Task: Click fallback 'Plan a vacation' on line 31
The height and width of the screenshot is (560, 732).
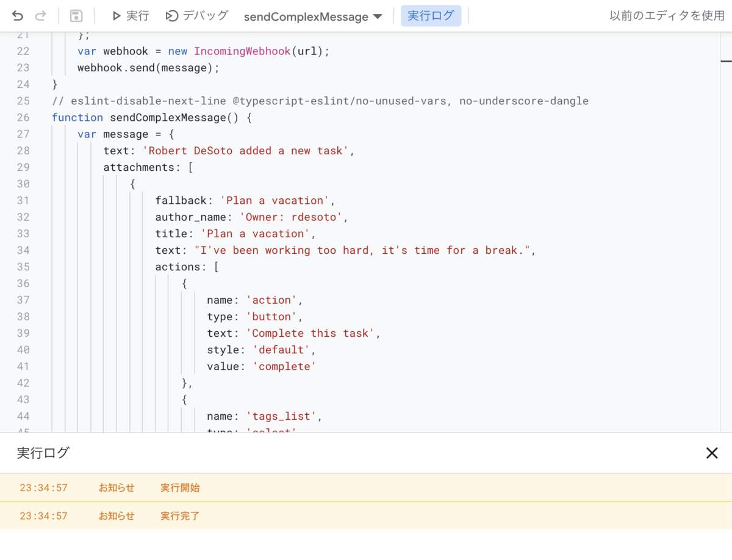Action: (274, 201)
